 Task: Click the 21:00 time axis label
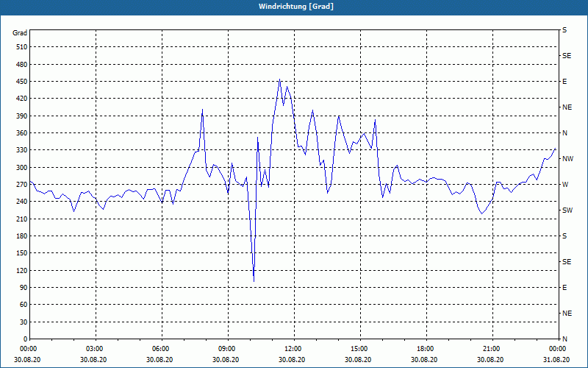click(490, 349)
